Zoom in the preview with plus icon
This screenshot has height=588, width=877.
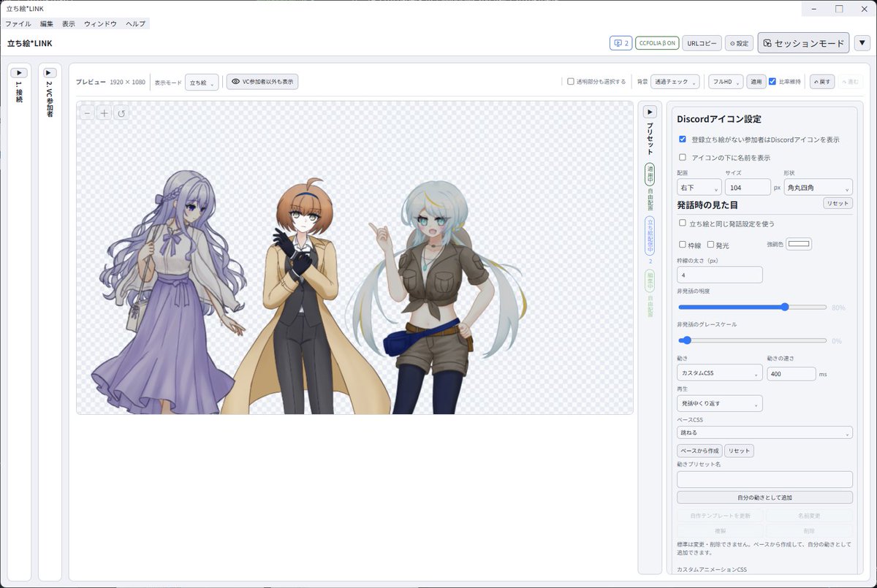pyautogui.click(x=105, y=112)
